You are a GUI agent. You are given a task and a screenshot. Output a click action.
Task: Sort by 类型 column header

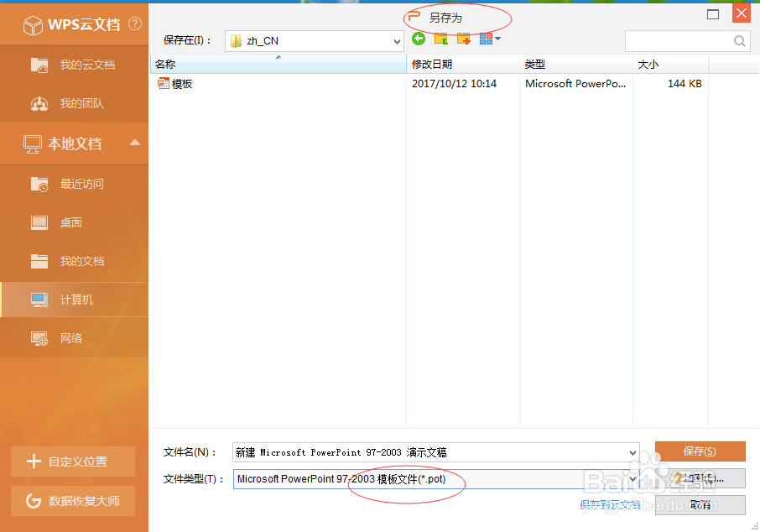[575, 64]
